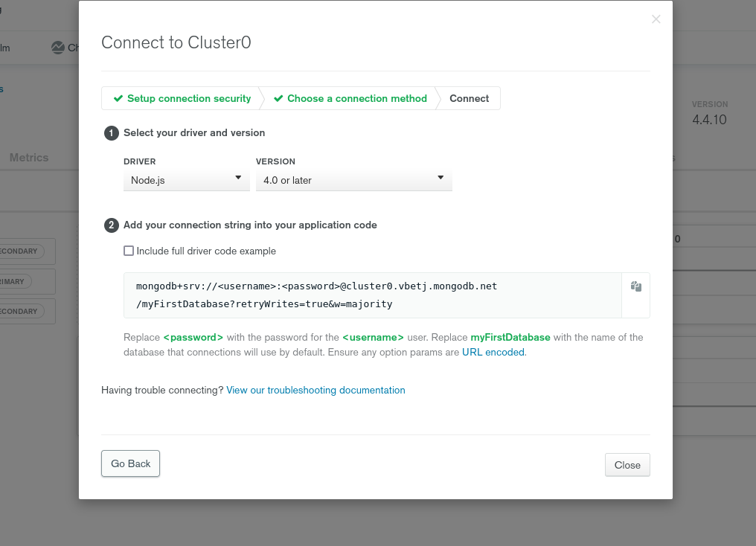The image size is (756, 546).
Task: Click the step 2 number badge
Action: pyautogui.click(x=112, y=225)
